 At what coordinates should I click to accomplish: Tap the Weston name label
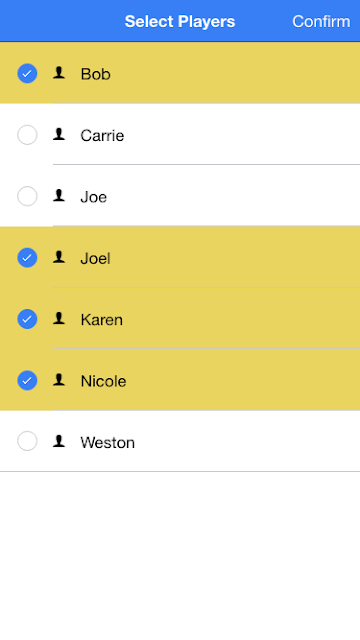(107, 442)
